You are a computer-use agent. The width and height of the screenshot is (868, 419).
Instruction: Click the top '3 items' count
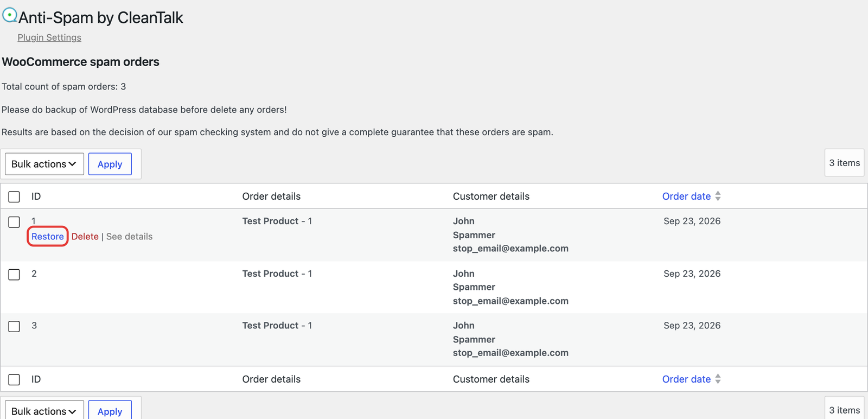coord(845,163)
